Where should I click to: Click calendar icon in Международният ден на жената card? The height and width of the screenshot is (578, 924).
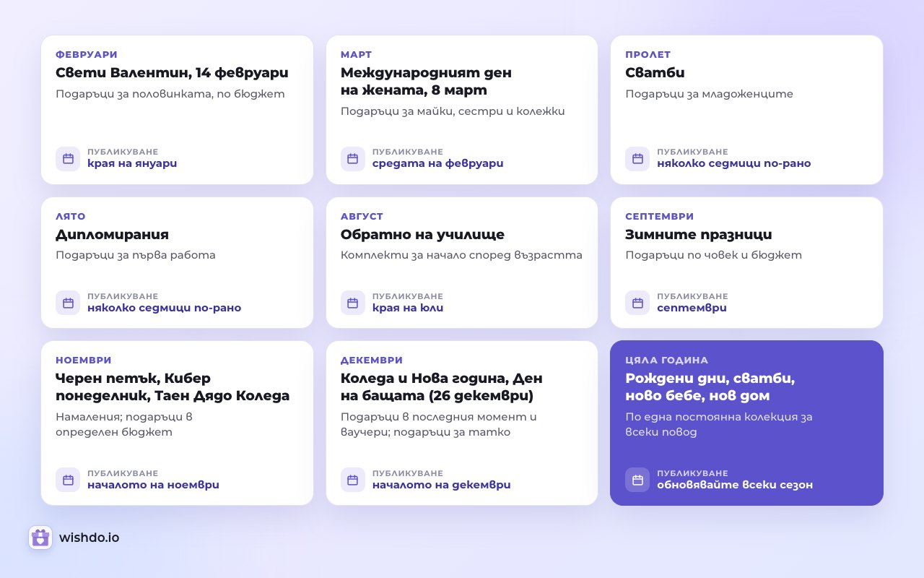tap(353, 159)
